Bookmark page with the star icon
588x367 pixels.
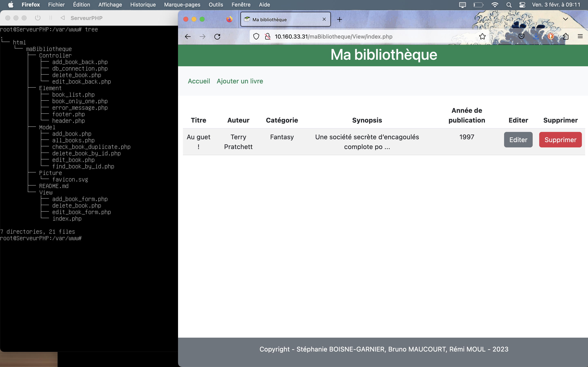pyautogui.click(x=482, y=37)
